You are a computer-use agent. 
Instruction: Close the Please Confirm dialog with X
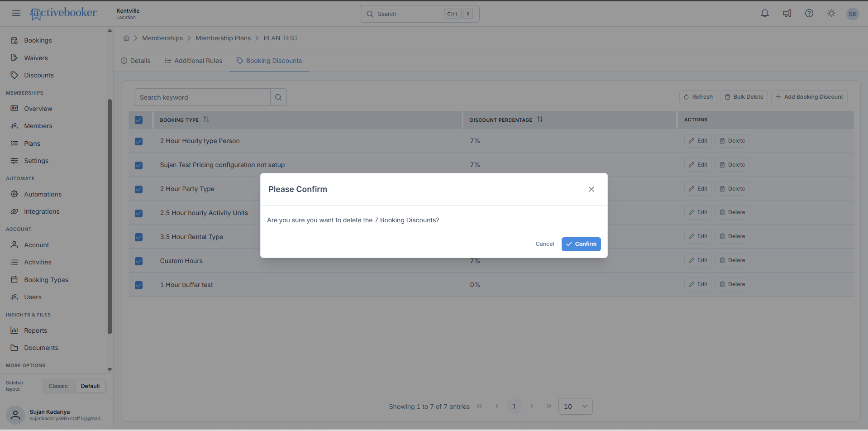tap(591, 189)
